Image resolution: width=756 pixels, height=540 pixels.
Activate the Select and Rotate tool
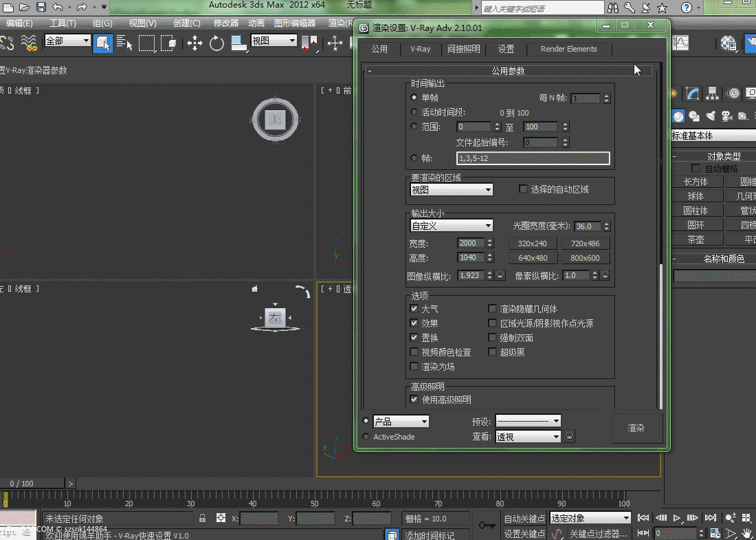pos(217,43)
